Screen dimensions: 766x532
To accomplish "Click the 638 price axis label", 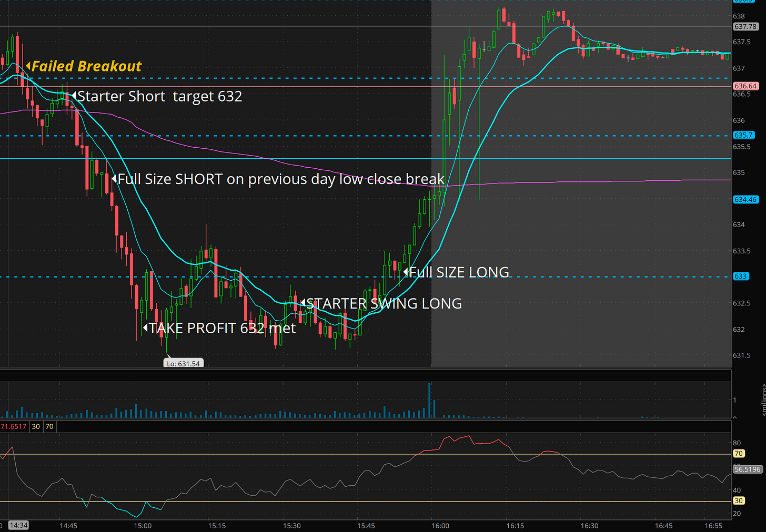I will tap(739, 16).
